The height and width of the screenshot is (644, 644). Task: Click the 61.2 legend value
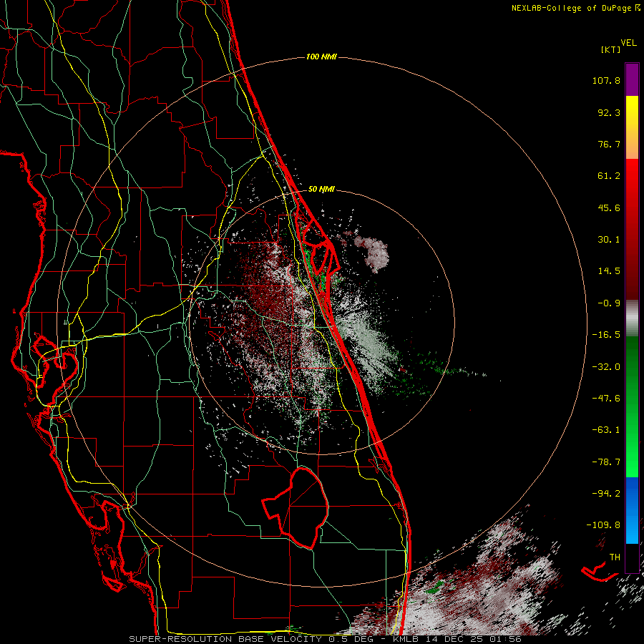[x=609, y=176]
